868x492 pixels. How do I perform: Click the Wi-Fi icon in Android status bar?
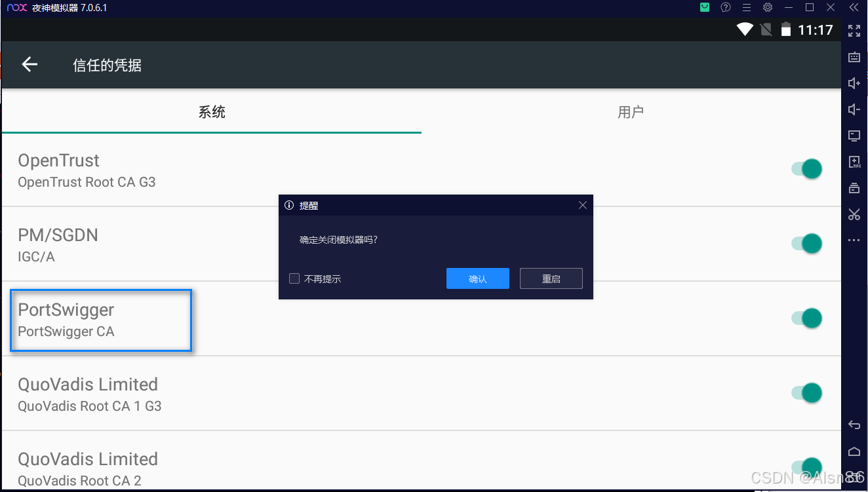[x=745, y=29]
